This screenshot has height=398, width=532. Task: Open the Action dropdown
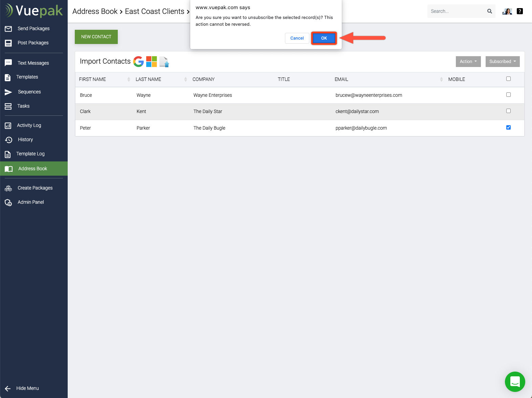point(468,62)
